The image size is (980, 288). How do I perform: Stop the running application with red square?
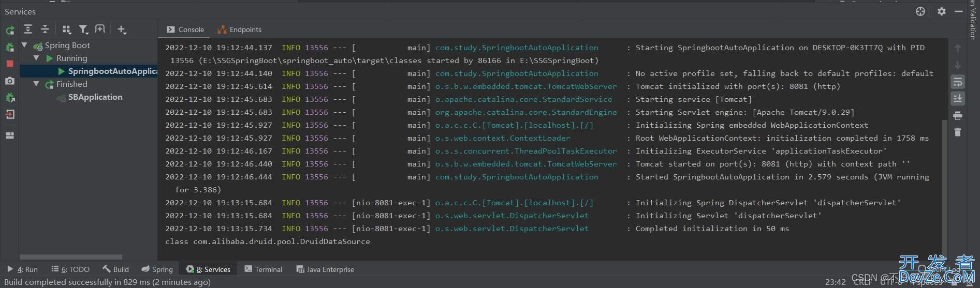pos(9,64)
